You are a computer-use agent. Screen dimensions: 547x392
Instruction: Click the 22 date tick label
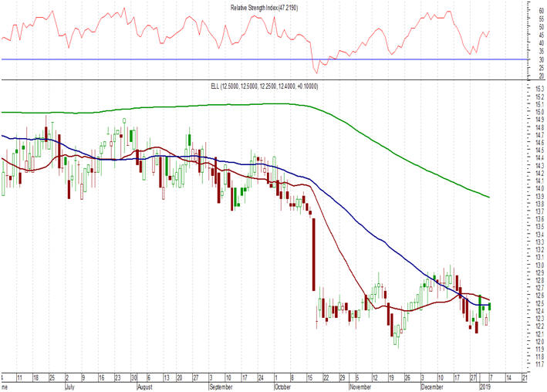326,378
